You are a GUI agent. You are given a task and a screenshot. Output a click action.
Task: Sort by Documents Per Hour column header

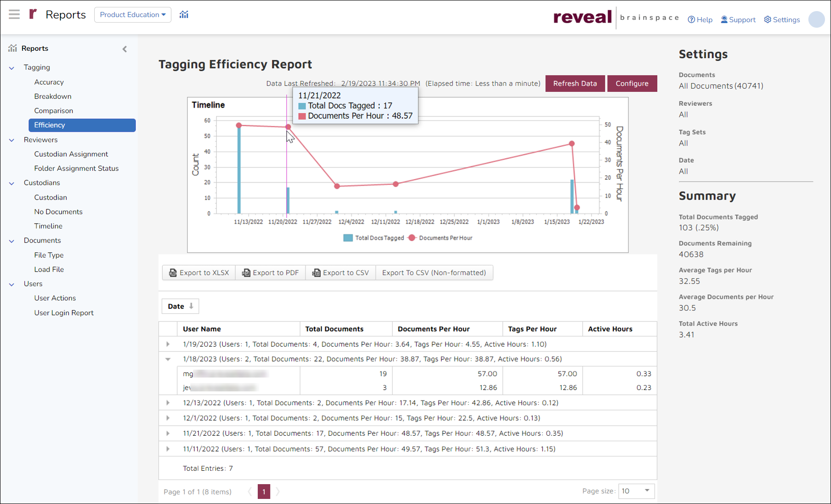(447, 329)
